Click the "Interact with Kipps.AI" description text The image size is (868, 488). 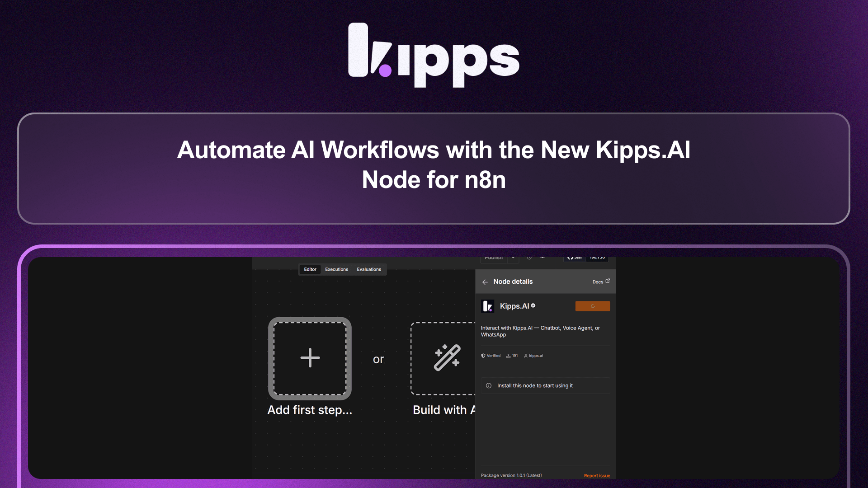coord(541,331)
